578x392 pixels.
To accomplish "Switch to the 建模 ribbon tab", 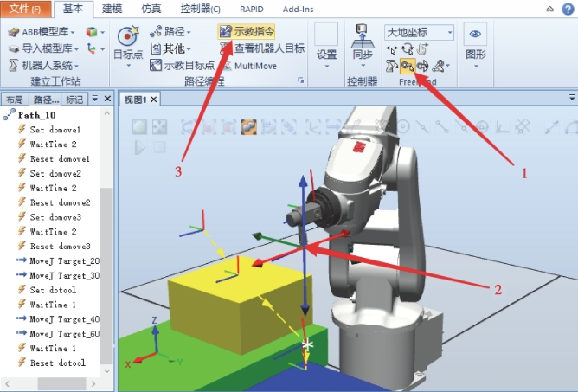I will (x=112, y=9).
